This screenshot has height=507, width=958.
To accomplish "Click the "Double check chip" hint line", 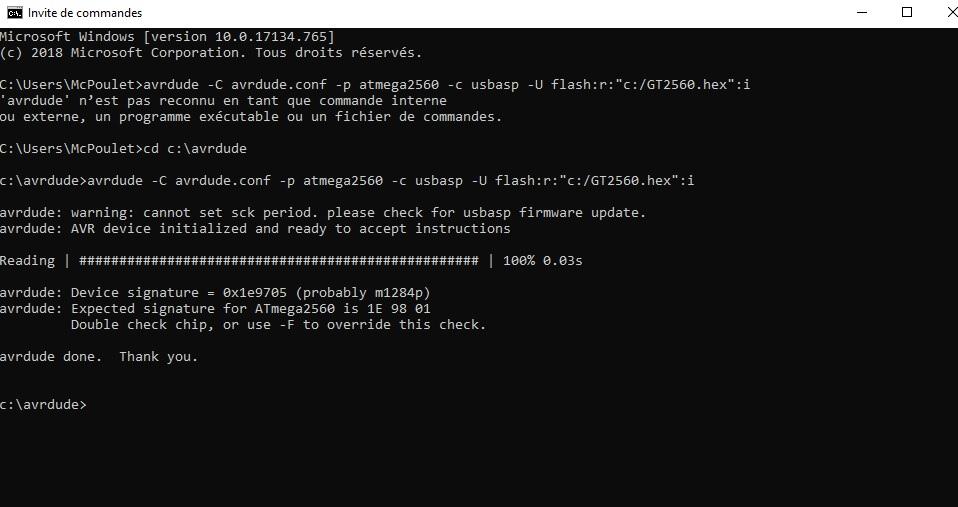I will (x=278, y=325).
